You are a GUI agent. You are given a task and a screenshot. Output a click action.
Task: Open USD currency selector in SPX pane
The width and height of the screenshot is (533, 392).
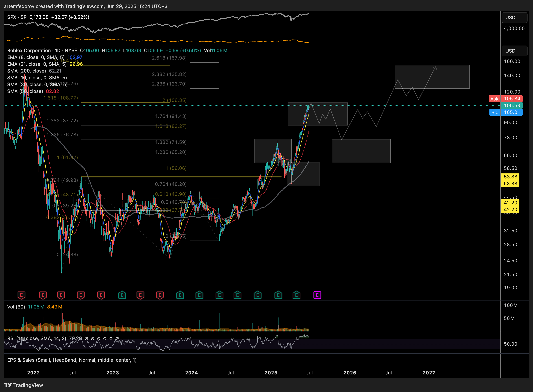tap(514, 18)
